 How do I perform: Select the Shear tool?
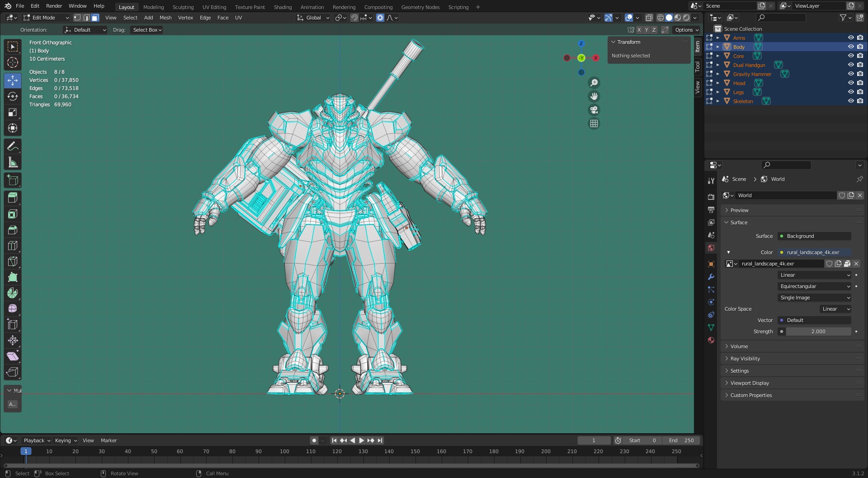coord(13,356)
